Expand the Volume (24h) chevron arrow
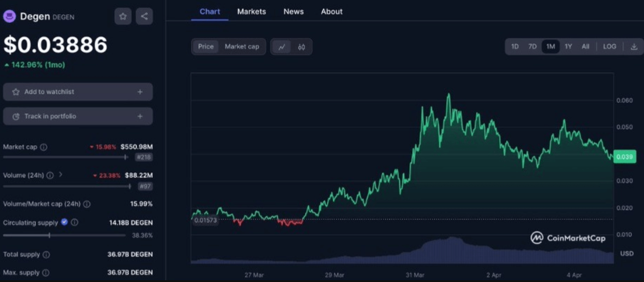 (x=61, y=175)
